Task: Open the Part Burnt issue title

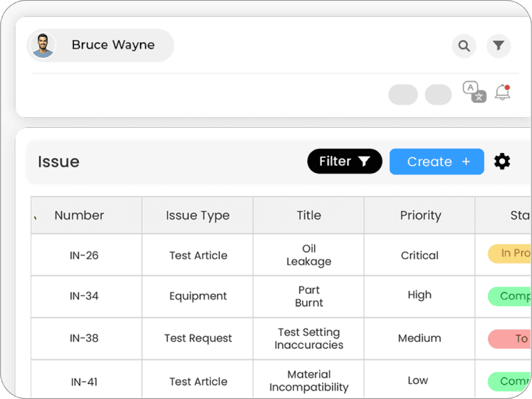Action: (x=309, y=297)
